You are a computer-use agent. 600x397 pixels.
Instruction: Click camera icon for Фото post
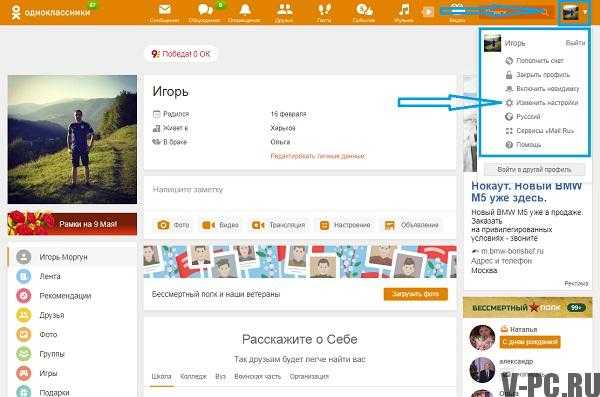pyautogui.click(x=163, y=225)
